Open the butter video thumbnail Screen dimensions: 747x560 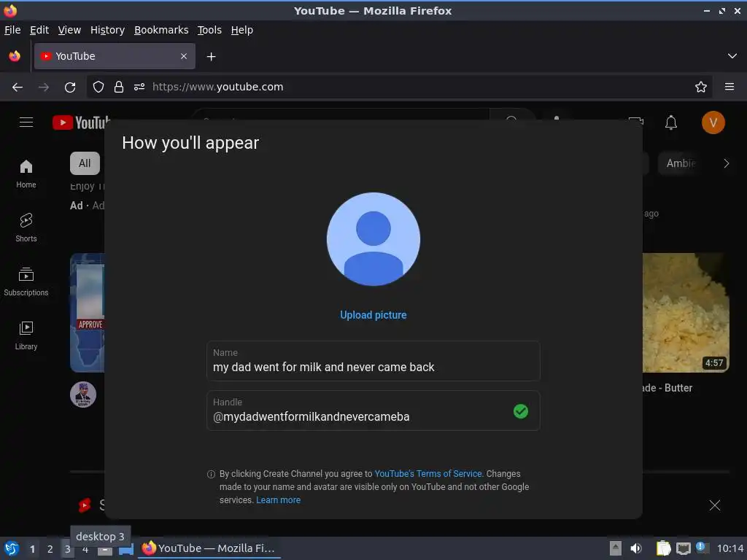tap(686, 313)
